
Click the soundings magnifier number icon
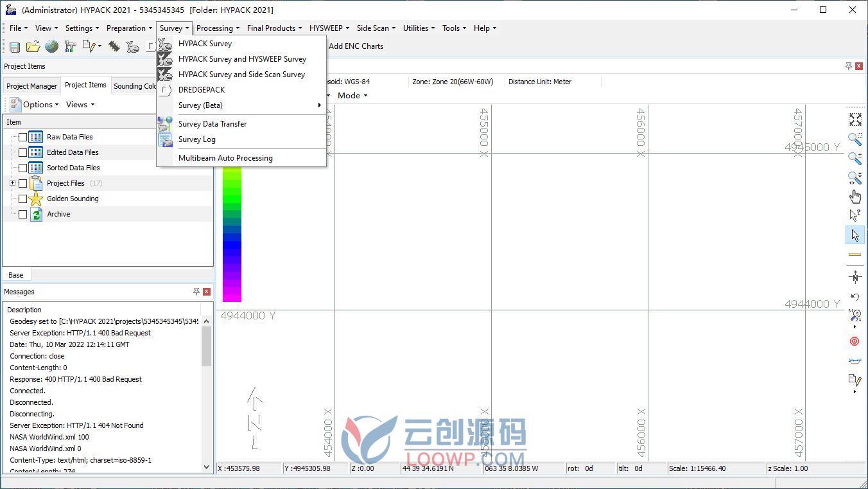(x=855, y=315)
